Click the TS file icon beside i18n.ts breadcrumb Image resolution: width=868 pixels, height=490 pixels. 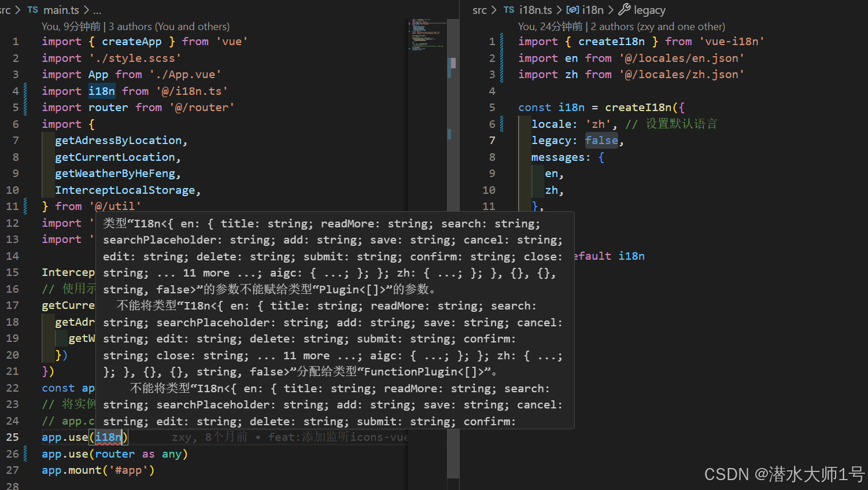[509, 10]
